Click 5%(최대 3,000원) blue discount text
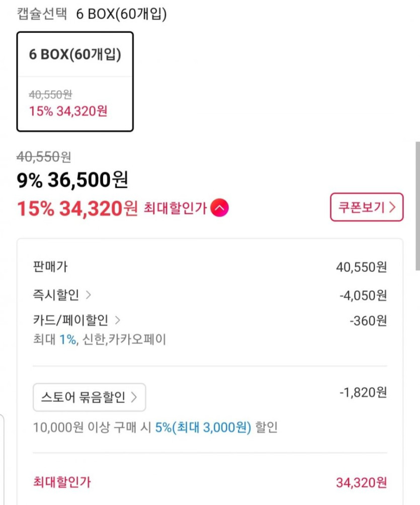Image resolution: width=420 pixels, height=505 pixels. [203, 428]
